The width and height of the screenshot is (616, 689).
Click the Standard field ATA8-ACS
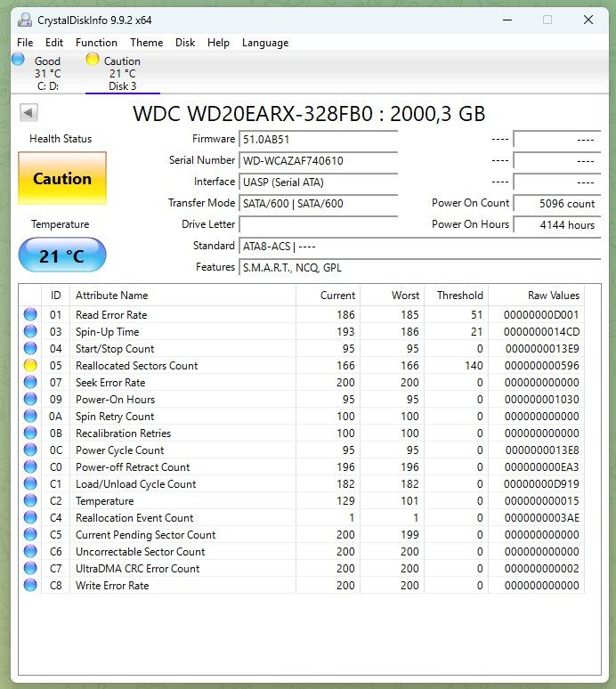tap(419, 246)
